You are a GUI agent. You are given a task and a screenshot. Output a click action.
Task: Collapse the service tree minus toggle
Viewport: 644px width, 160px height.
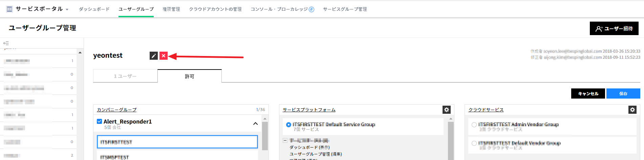tap(285, 140)
